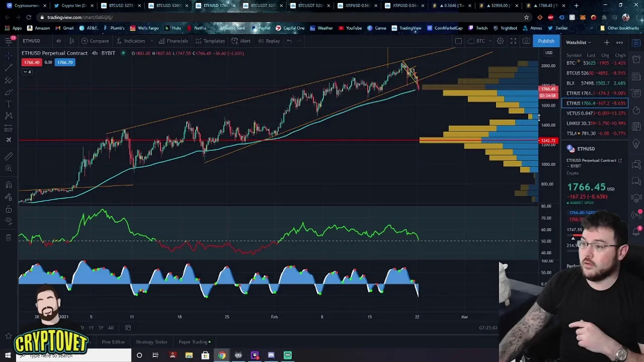Click the Compare button
644x362 pixels.
click(x=95, y=41)
